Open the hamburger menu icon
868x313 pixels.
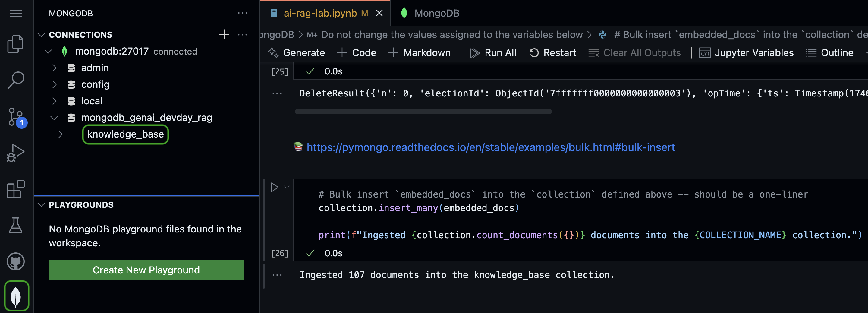[x=15, y=14]
